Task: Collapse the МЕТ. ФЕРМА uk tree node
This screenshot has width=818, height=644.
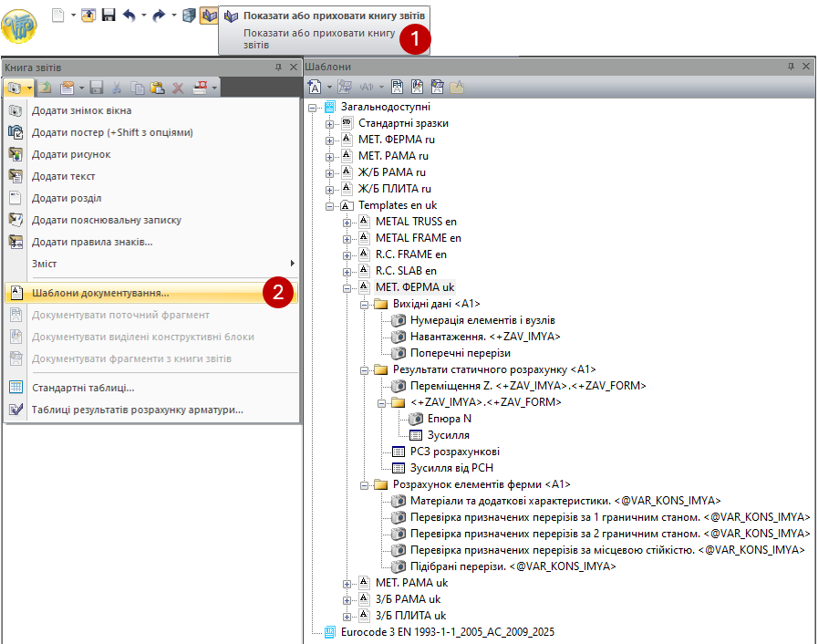Action: [347, 287]
